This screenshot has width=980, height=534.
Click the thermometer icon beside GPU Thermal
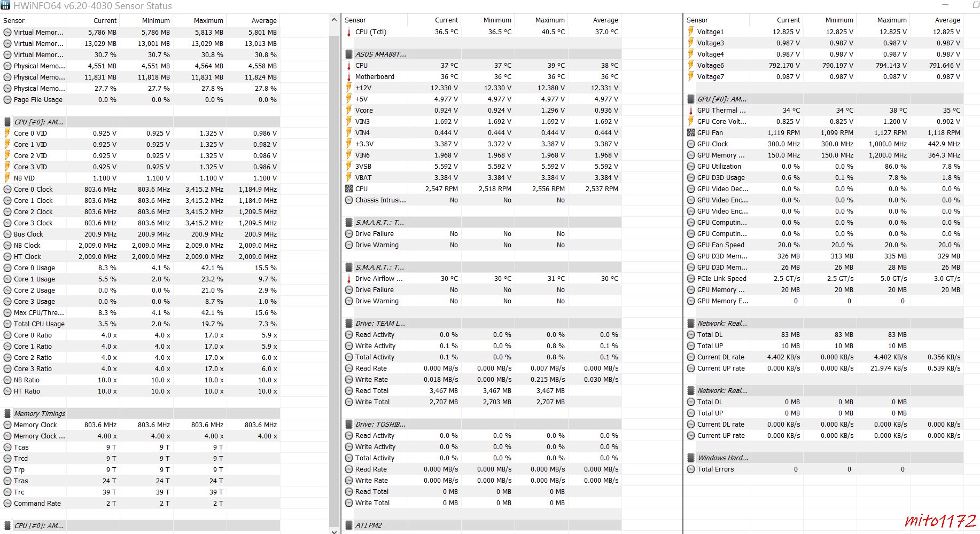pyautogui.click(x=691, y=111)
